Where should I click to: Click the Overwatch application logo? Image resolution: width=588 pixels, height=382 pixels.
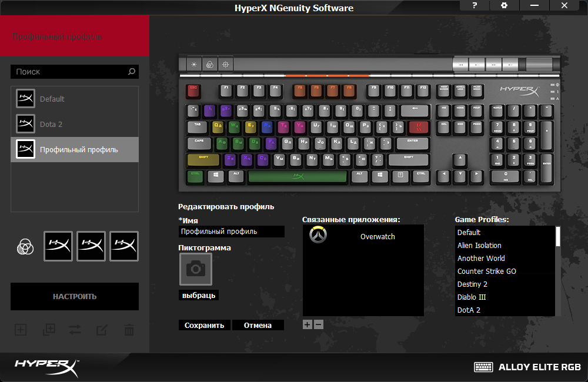coord(318,235)
